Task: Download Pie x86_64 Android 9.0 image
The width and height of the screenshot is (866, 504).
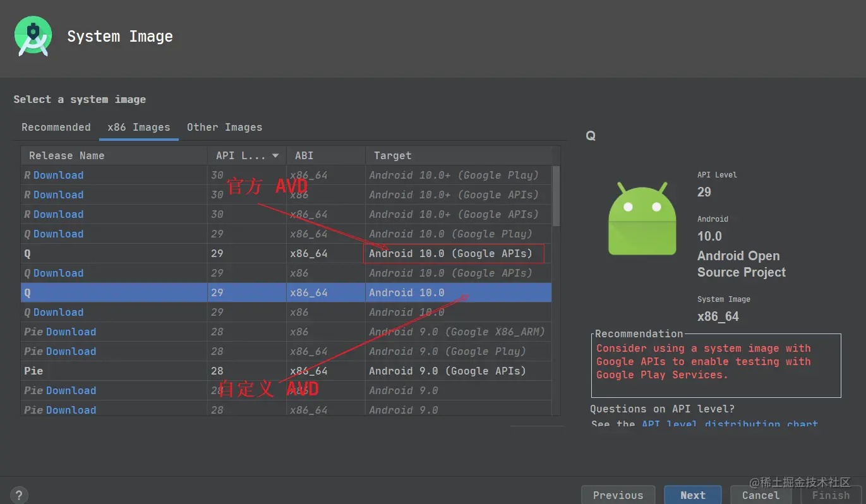Action: [71, 410]
